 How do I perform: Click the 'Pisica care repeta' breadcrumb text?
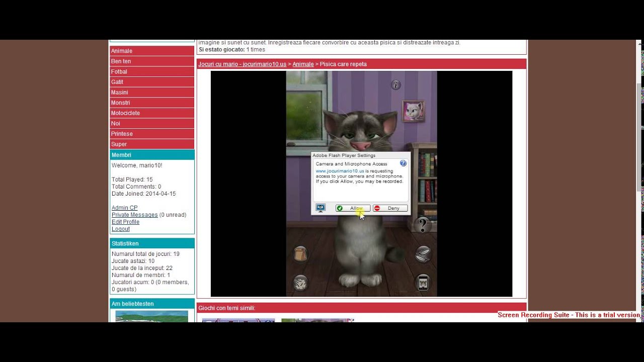coord(343,64)
